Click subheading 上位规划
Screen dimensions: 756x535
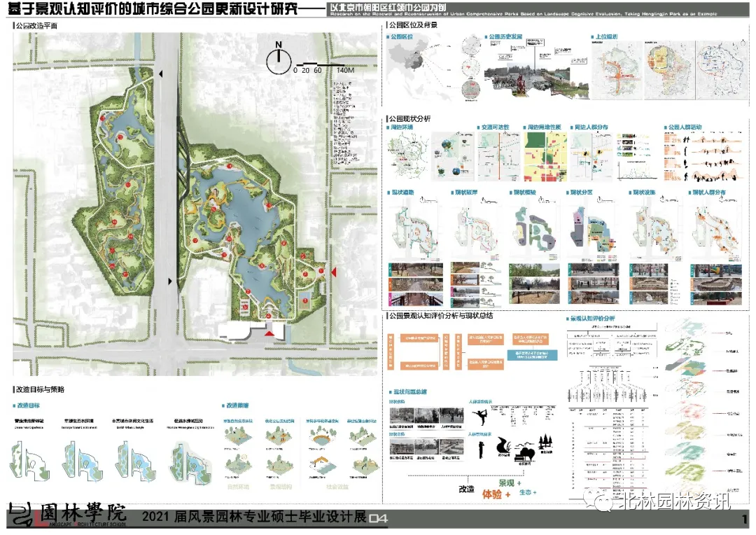click(606, 36)
